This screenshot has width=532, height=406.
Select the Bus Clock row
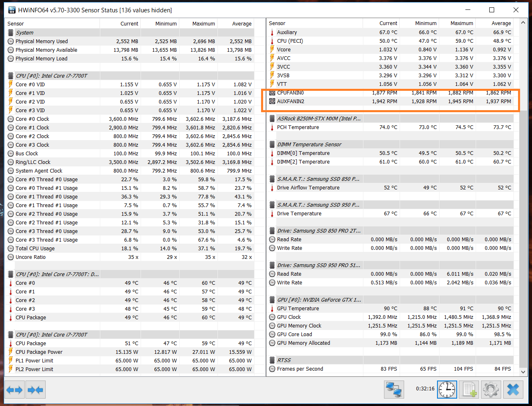tap(130, 154)
